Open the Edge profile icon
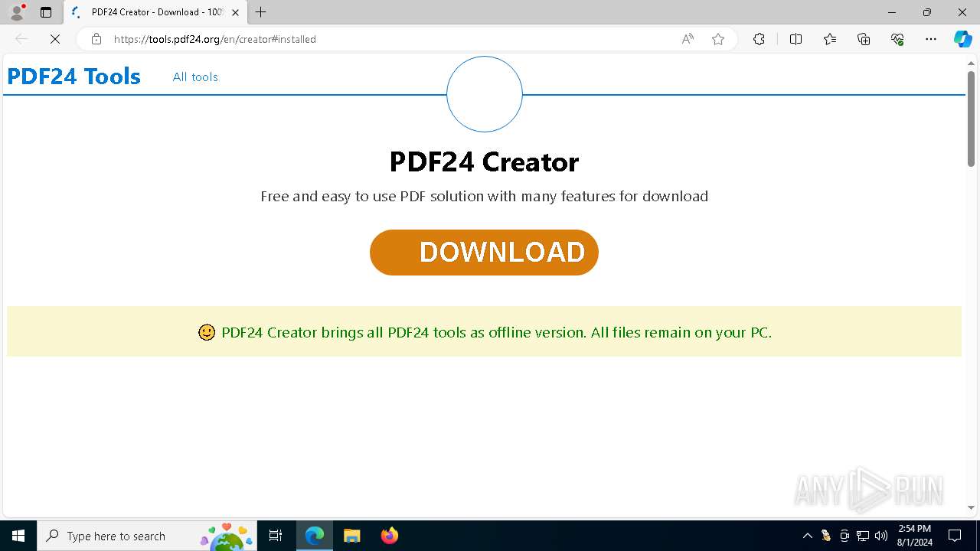The height and width of the screenshot is (551, 980). pos(17,12)
